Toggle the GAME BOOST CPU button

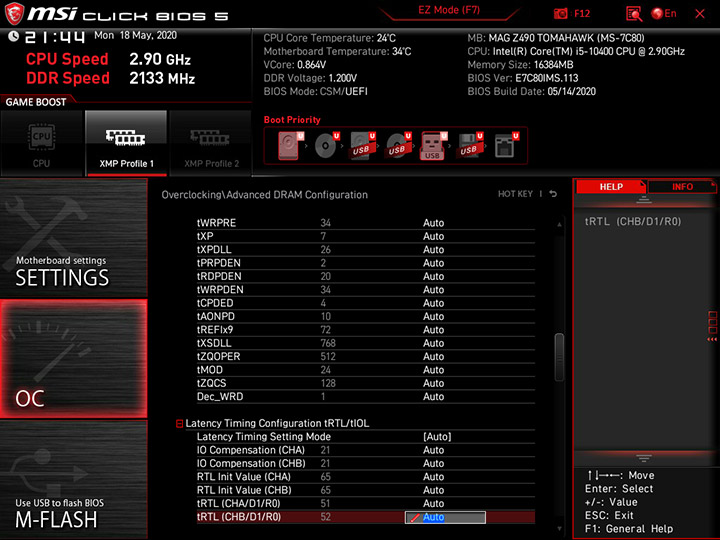click(42, 143)
